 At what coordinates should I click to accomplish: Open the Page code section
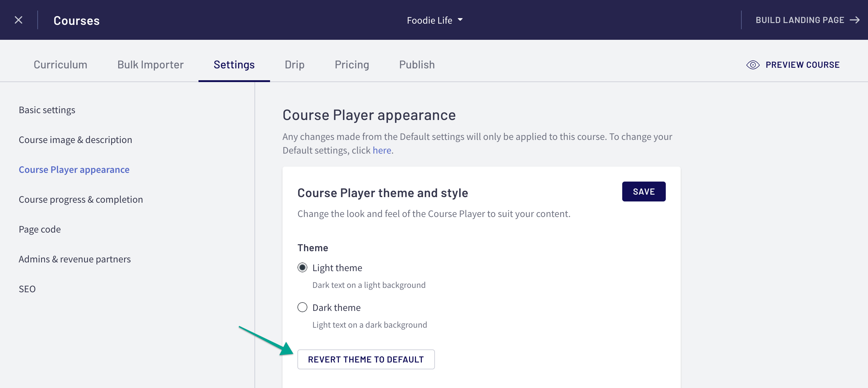point(40,229)
